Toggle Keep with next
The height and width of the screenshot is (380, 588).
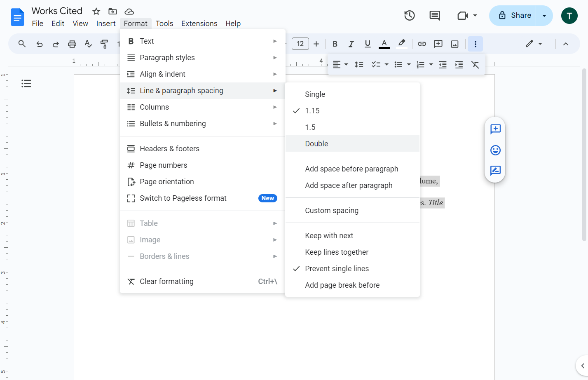(353, 235)
